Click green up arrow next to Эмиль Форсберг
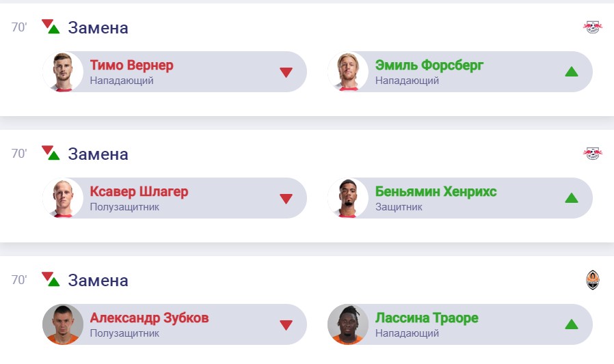The height and width of the screenshot is (364, 614). tap(572, 72)
